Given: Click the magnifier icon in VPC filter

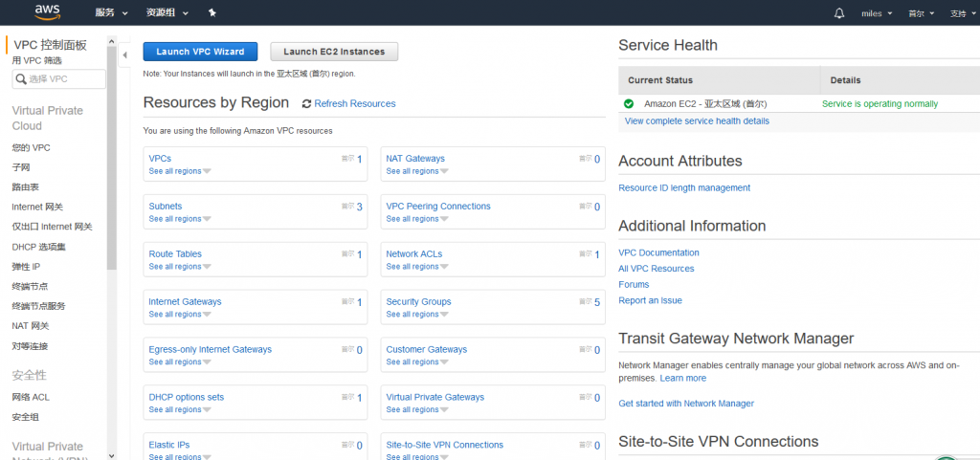Looking at the screenshot, I should 21,79.
